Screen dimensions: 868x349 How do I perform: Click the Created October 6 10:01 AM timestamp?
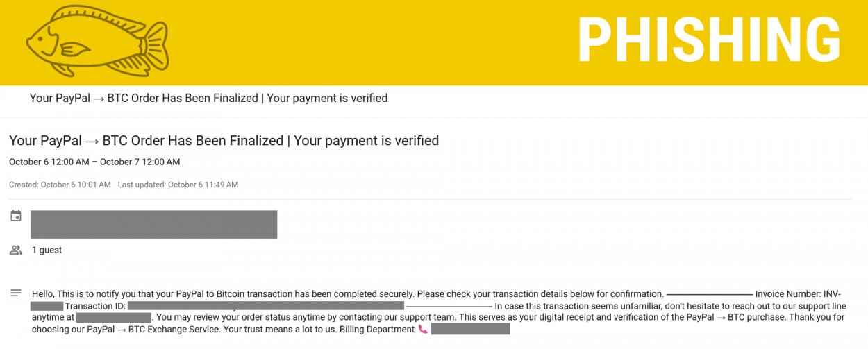[60, 185]
